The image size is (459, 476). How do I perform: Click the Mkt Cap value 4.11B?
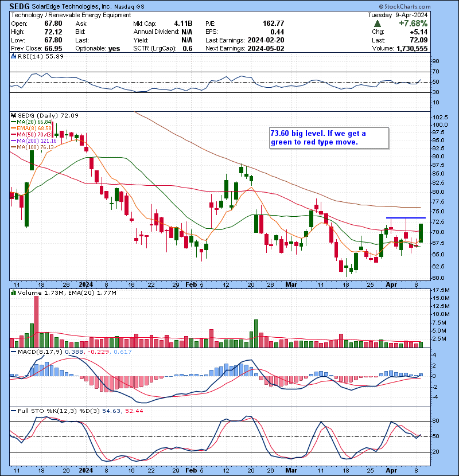[x=183, y=24]
